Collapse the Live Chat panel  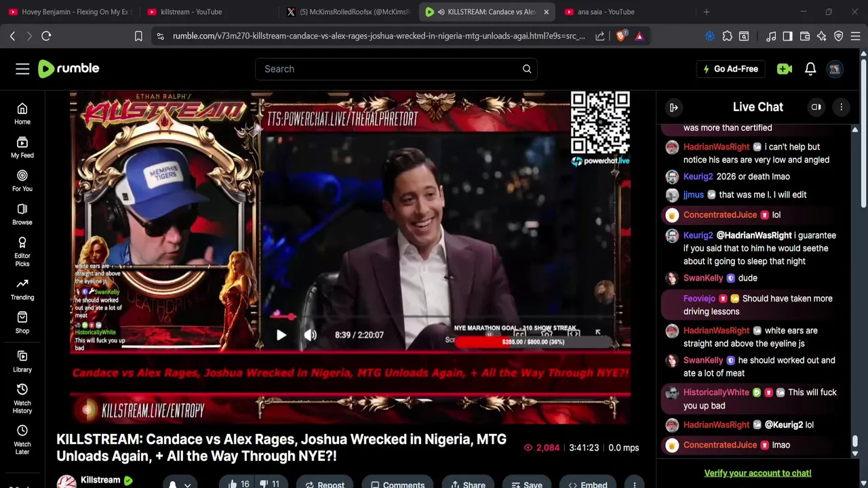tap(673, 107)
